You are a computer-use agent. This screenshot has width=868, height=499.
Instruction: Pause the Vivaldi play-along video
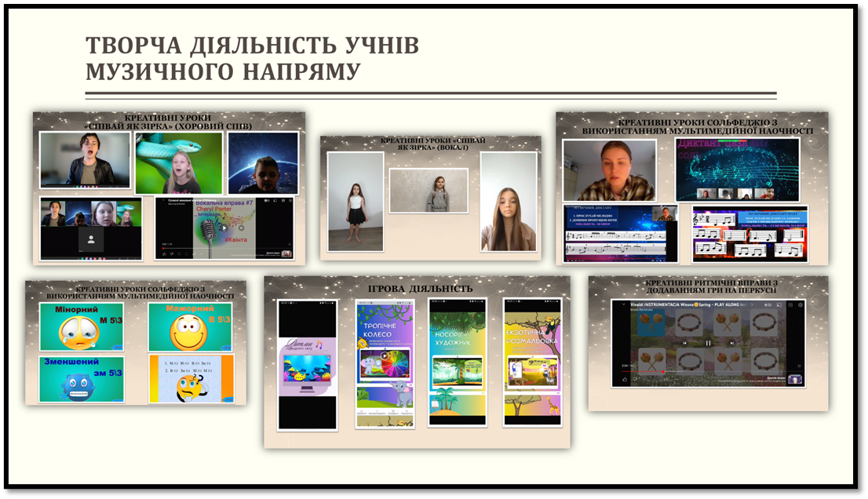click(x=708, y=343)
